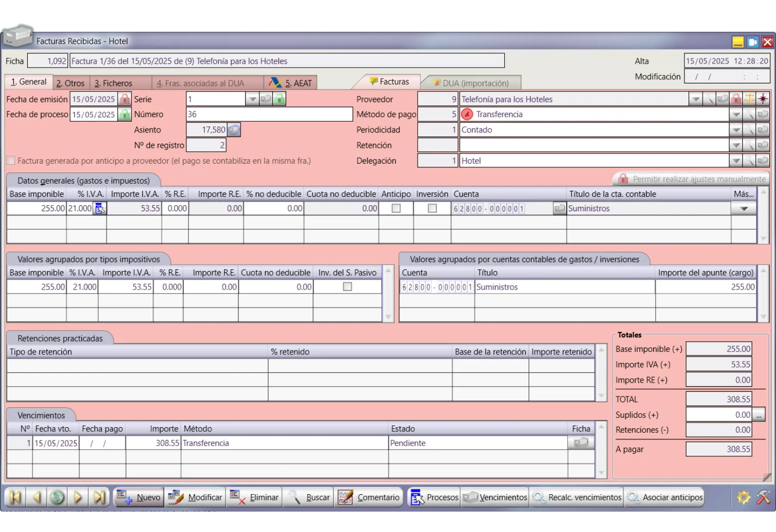776x532 pixels.
Task: Click the lock icon beside Fecha de emisión
Action: click(x=125, y=99)
